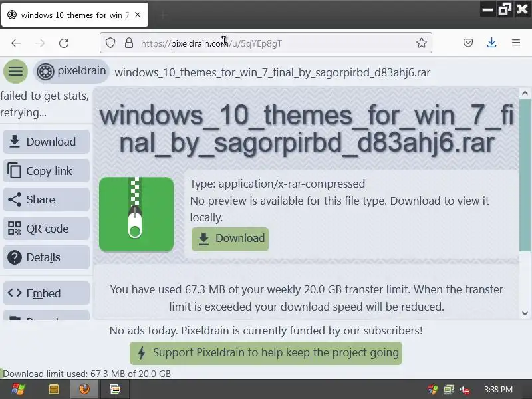
Task: Open the file Details panel
Action: tap(46, 257)
